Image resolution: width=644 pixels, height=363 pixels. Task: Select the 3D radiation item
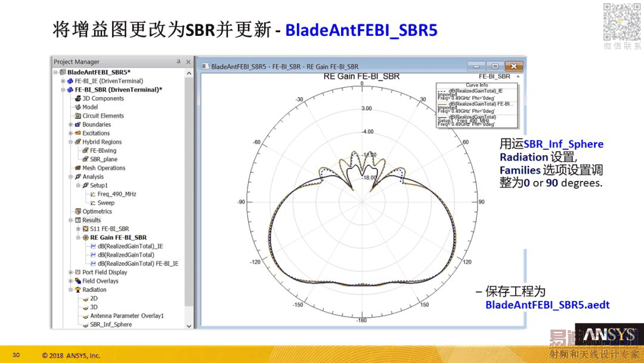[94, 307]
